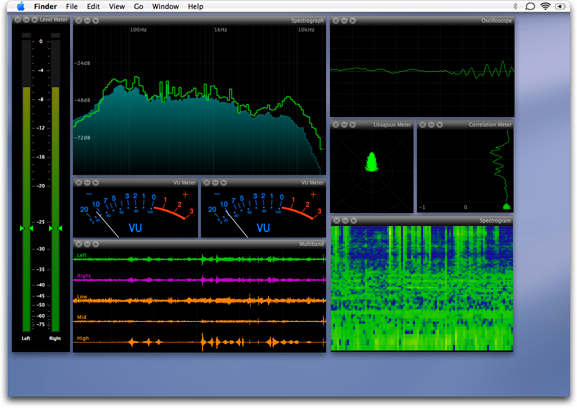Click the Bluetooth status icon
This screenshot has width=577, height=408.
515,6
